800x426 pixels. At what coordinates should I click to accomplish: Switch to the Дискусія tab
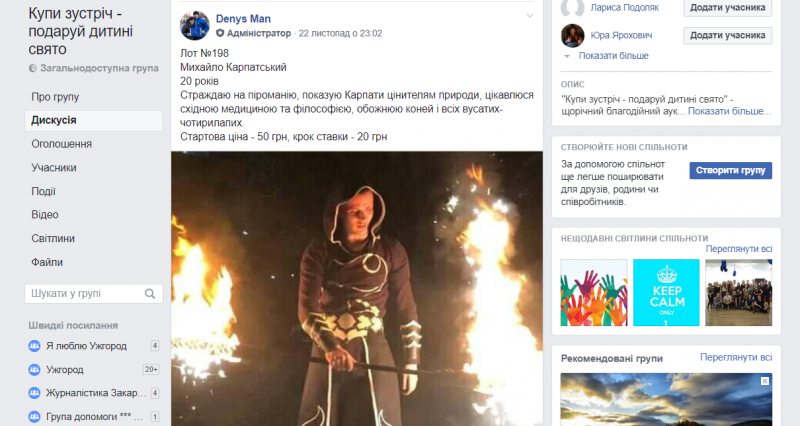point(94,120)
